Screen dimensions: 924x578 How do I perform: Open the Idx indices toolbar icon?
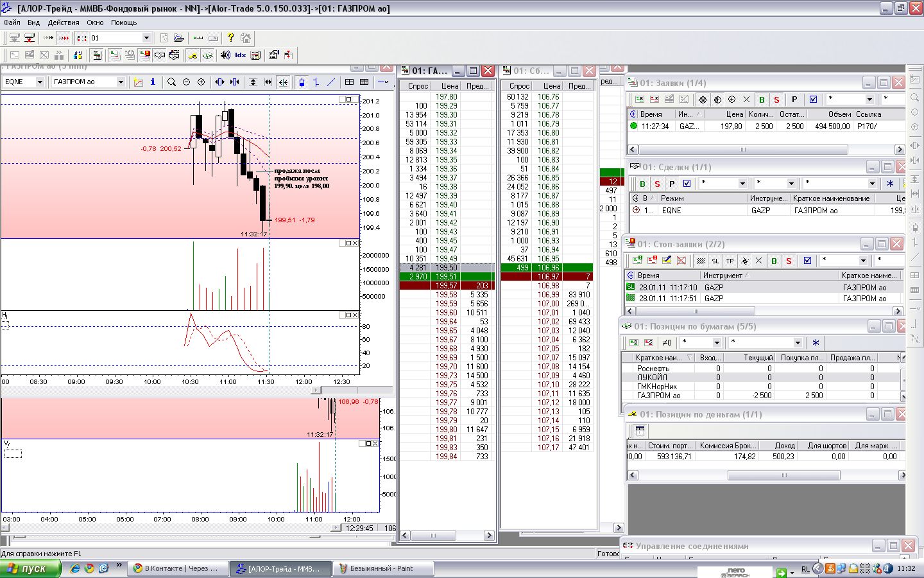click(241, 55)
